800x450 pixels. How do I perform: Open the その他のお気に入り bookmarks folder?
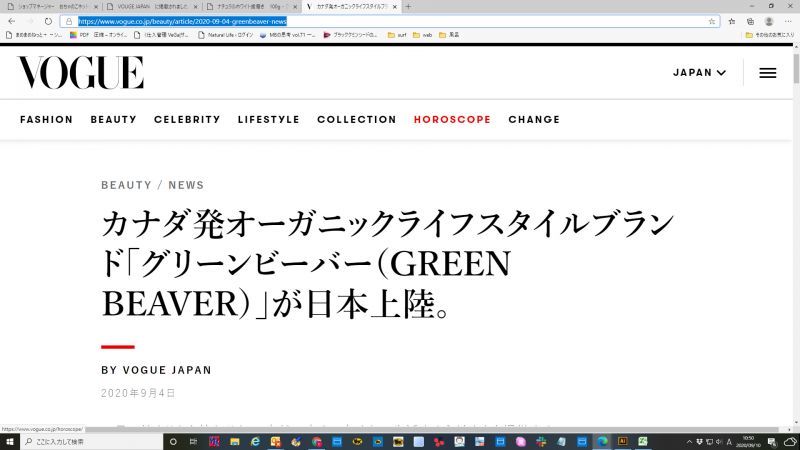point(770,35)
